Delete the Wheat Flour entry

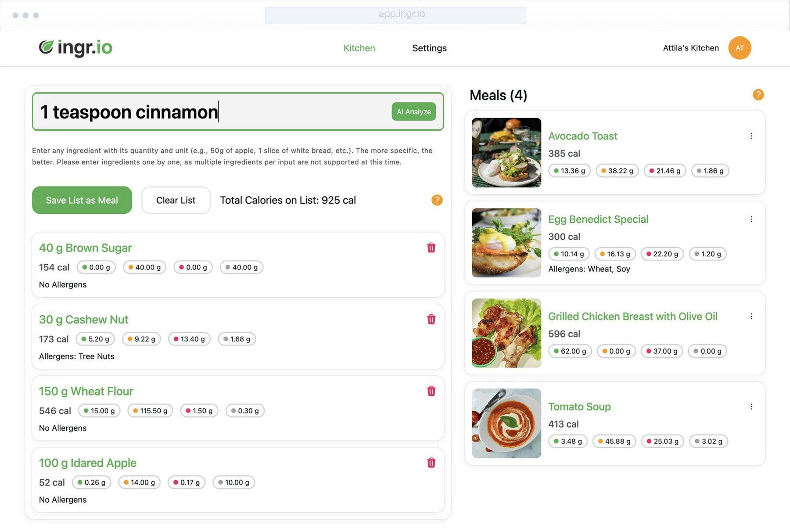click(x=431, y=391)
